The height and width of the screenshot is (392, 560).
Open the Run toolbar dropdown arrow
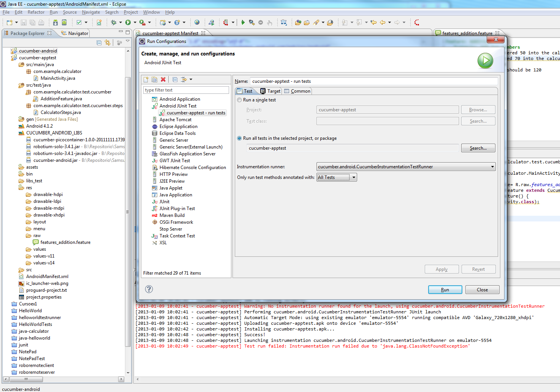point(135,22)
